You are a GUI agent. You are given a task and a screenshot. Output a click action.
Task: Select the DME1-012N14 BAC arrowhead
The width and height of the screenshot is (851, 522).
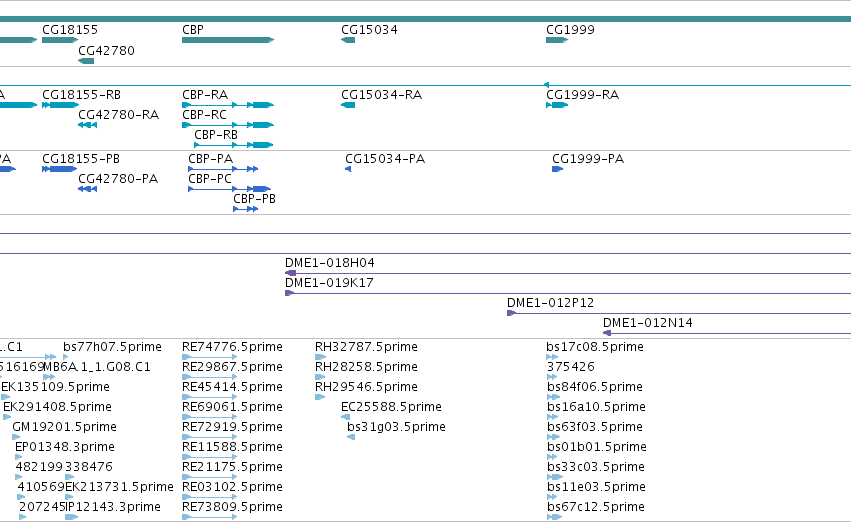point(607,333)
